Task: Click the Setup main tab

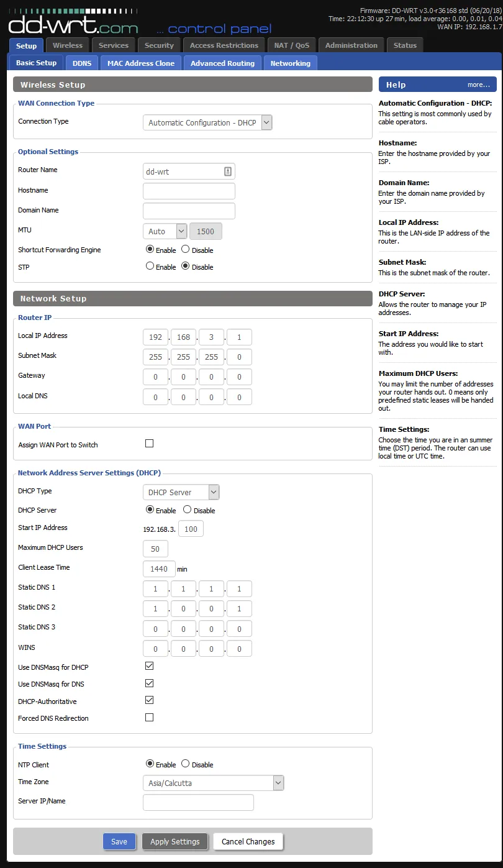Action: [x=26, y=45]
